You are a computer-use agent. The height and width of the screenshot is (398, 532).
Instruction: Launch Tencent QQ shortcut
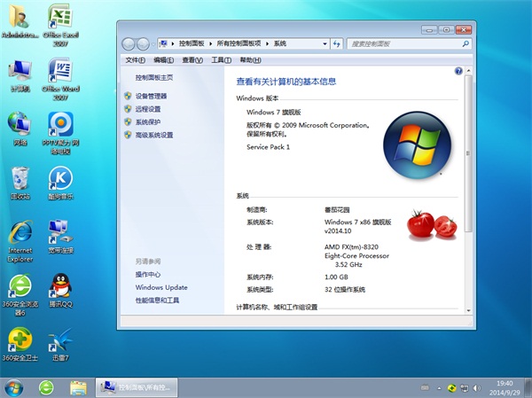point(60,291)
